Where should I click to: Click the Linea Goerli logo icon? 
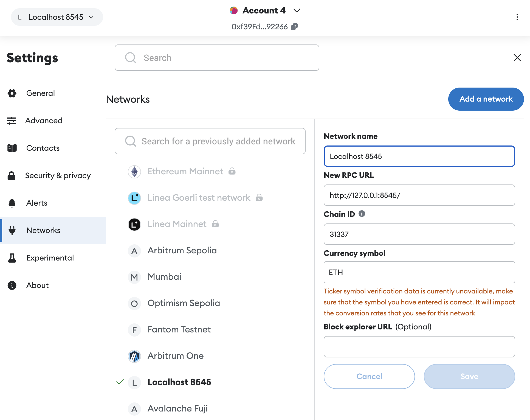click(x=134, y=198)
